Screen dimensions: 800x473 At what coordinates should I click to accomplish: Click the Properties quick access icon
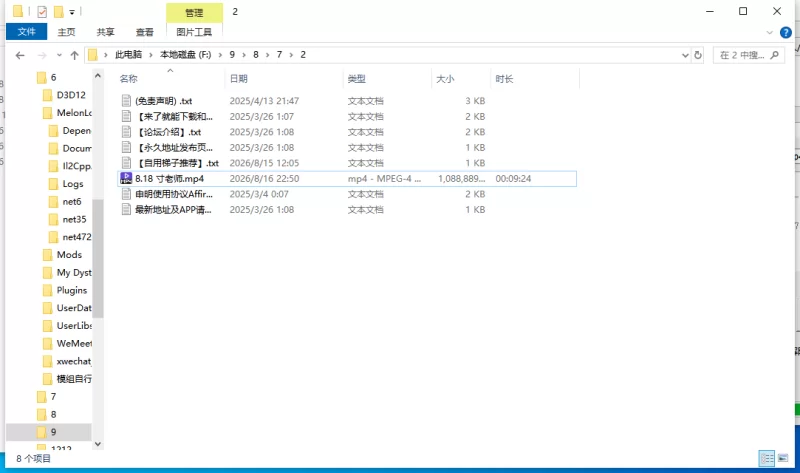pos(42,11)
